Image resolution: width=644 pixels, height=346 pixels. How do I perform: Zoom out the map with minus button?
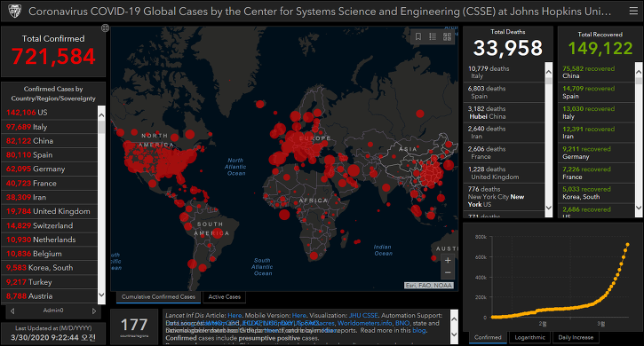tap(448, 272)
